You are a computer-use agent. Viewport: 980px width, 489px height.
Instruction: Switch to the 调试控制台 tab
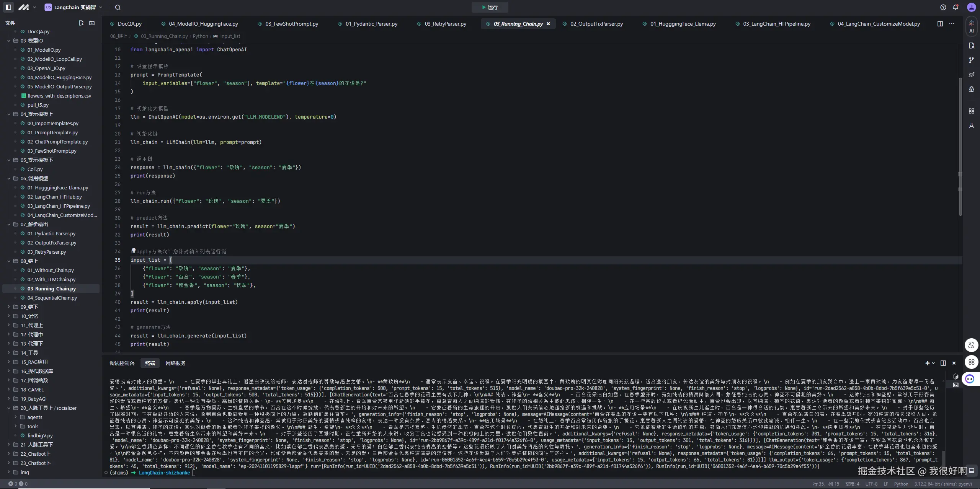pos(122,363)
